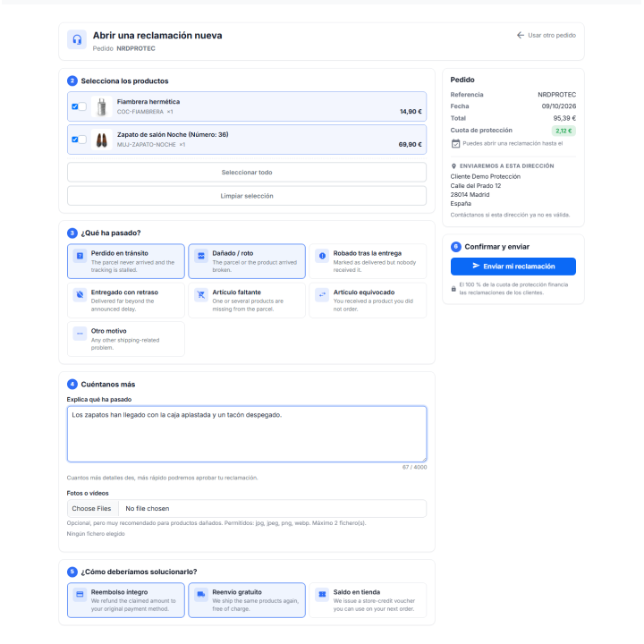Select Perdido en tránsito reason
Screen dimensions: 644x644
pos(126,261)
